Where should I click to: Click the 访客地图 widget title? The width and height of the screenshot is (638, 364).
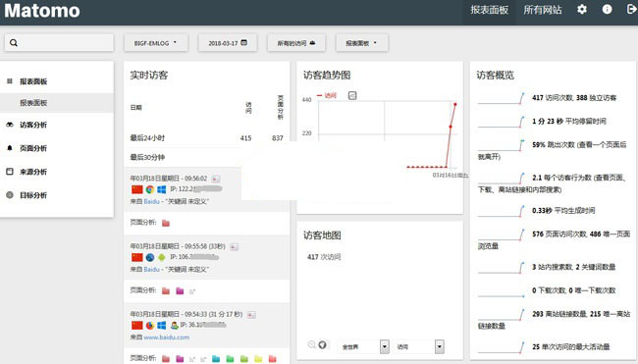pyautogui.click(x=322, y=235)
